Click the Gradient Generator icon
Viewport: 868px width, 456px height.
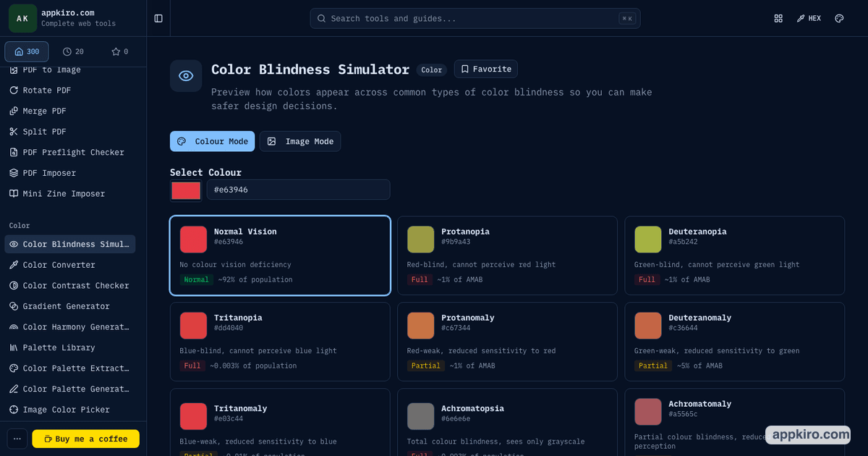pos(14,306)
